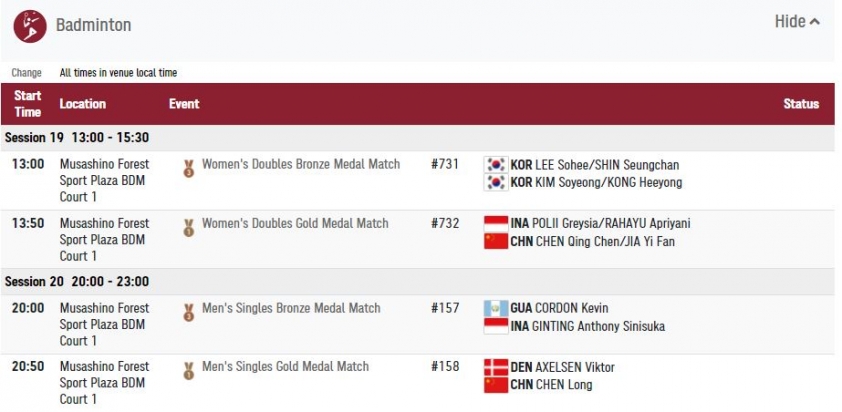Open Women's Doubles Gold Medal Match link

[295, 223]
